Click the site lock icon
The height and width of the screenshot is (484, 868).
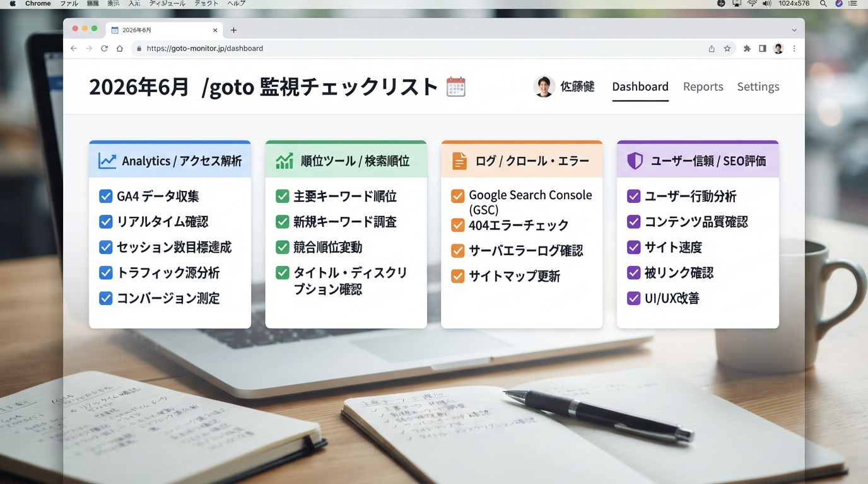(139, 49)
